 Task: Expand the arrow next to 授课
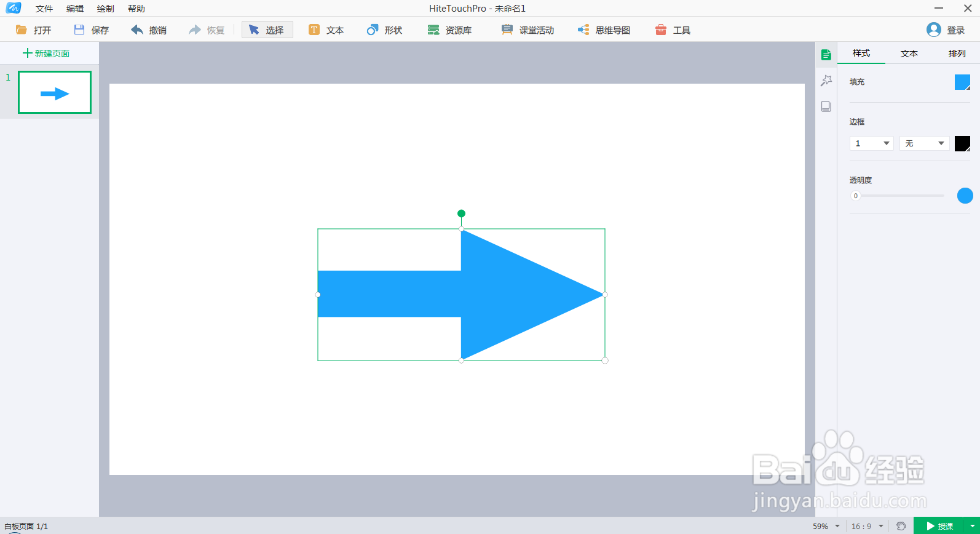pos(972,526)
